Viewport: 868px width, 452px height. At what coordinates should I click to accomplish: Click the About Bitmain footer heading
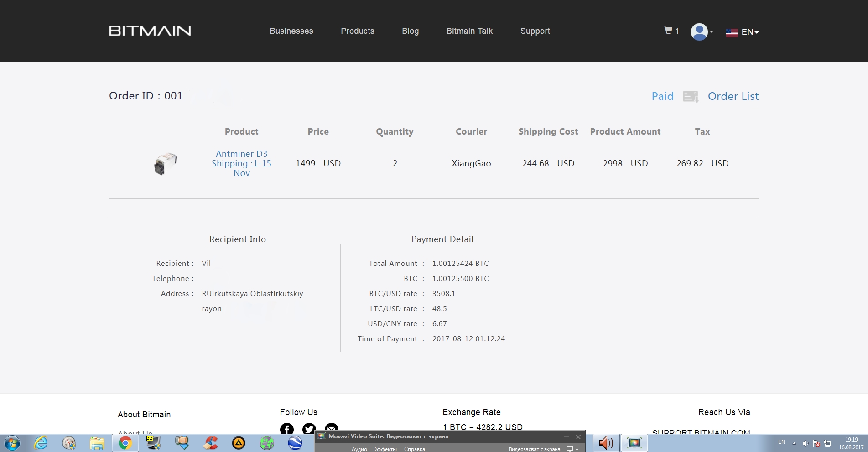pyautogui.click(x=144, y=414)
